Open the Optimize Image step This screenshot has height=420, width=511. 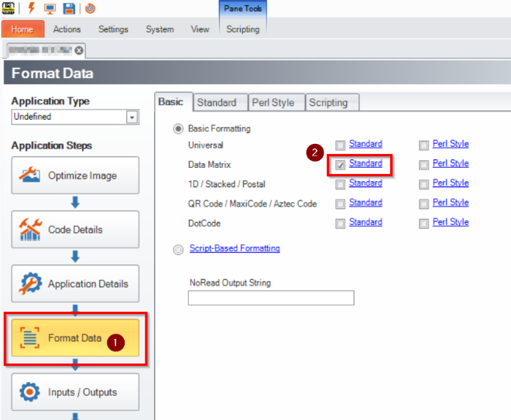click(x=74, y=176)
